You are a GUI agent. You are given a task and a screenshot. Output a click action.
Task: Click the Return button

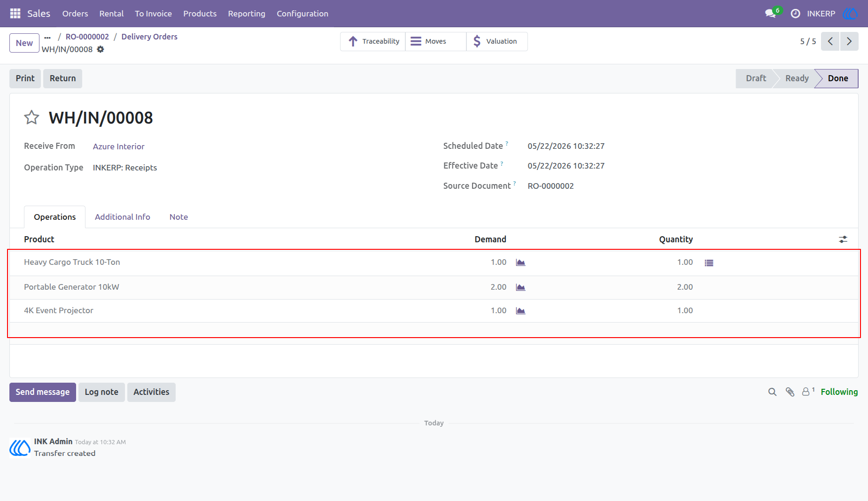click(62, 78)
